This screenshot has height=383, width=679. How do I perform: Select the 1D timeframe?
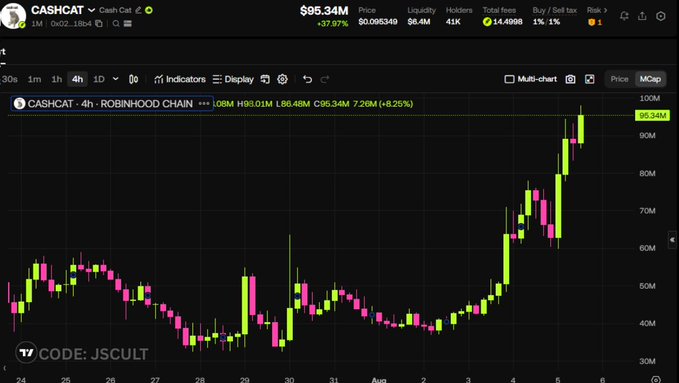click(99, 79)
